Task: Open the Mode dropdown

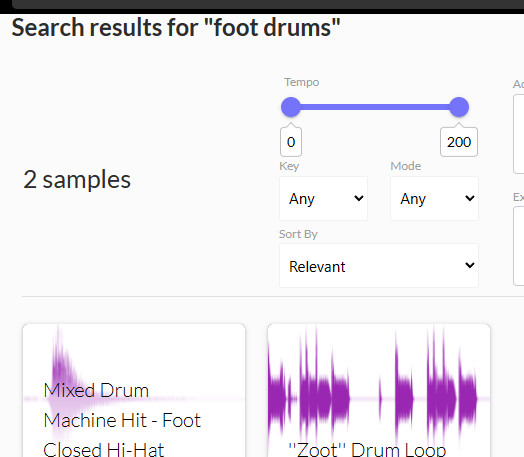Action: 434,198
